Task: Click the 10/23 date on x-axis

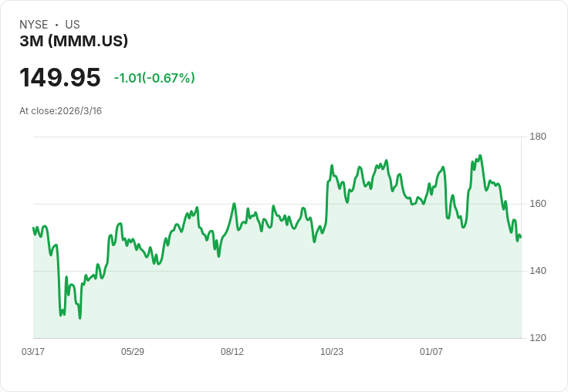Action: pos(332,352)
